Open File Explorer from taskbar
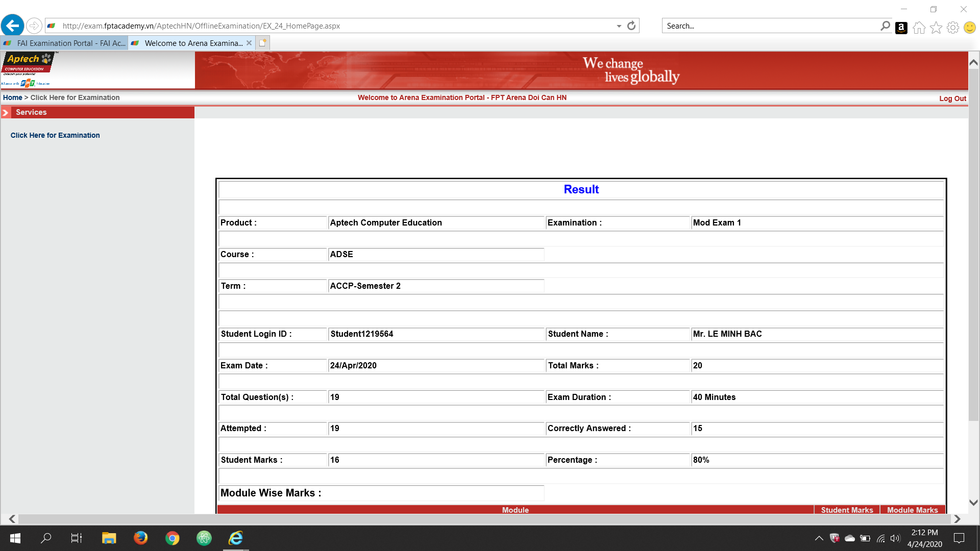This screenshot has width=980, height=551. point(109,538)
